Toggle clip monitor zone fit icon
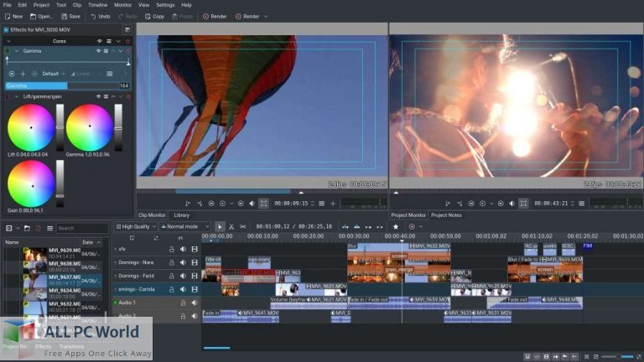This screenshot has width=644, height=362. click(263, 203)
